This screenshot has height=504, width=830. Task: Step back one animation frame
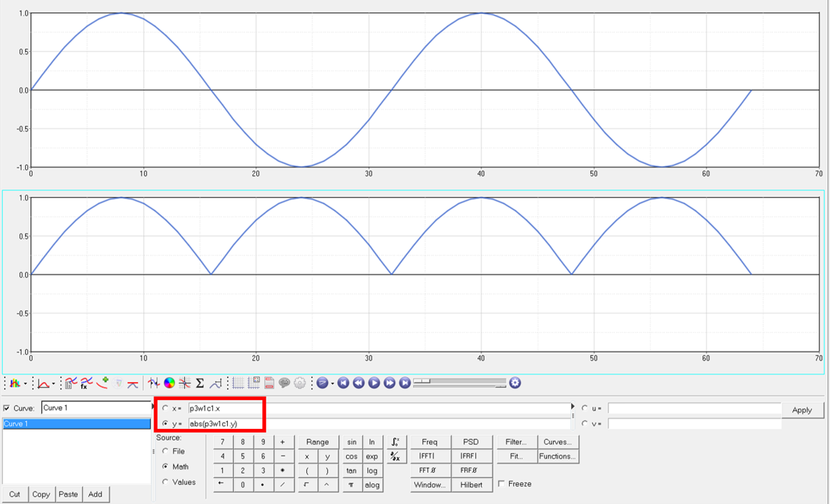[358, 383]
